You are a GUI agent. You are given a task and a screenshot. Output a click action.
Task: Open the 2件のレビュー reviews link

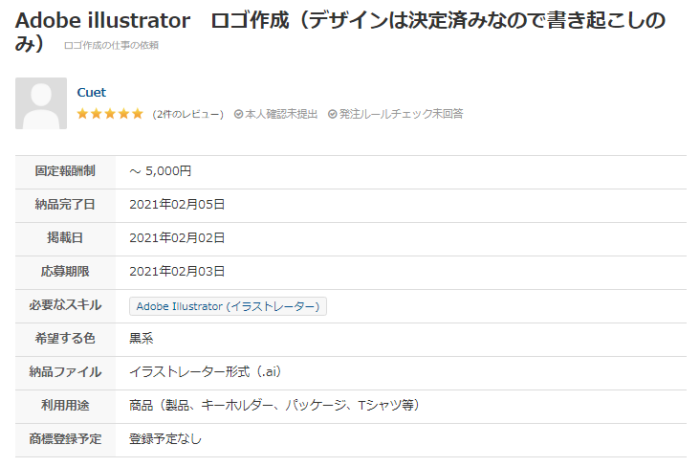coord(188,114)
